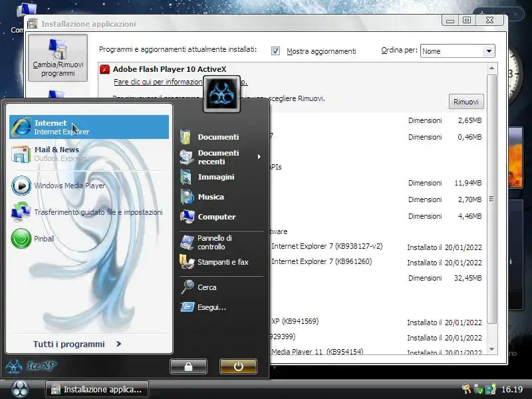Image resolution: width=532 pixels, height=399 pixels.
Task: Click the Start orb on taskbar
Action: [x=20, y=389]
